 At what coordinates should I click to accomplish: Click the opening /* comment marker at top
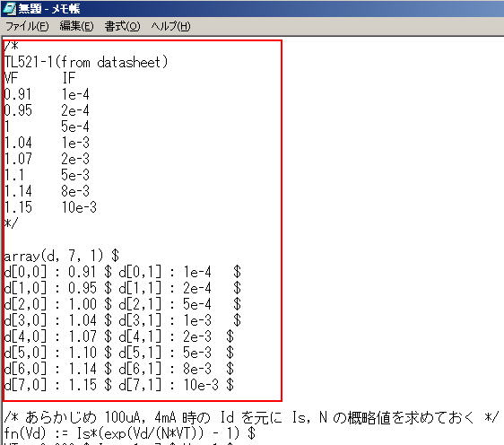coord(11,46)
